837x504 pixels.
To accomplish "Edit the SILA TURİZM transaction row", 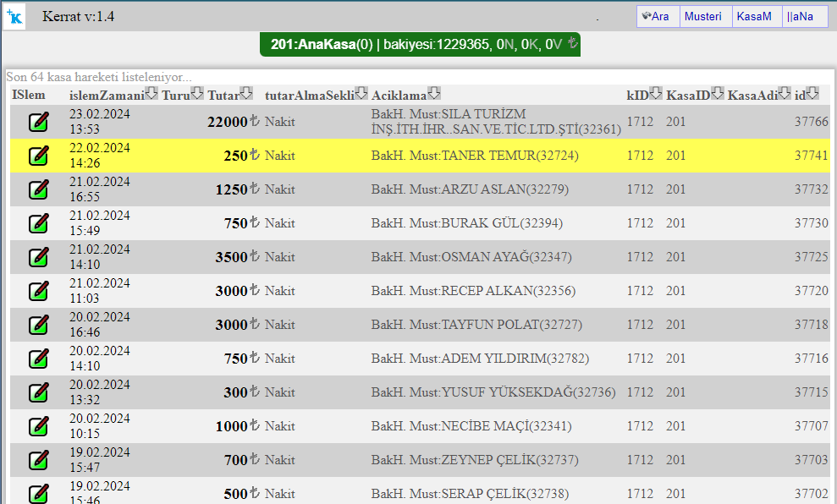I will (38, 122).
